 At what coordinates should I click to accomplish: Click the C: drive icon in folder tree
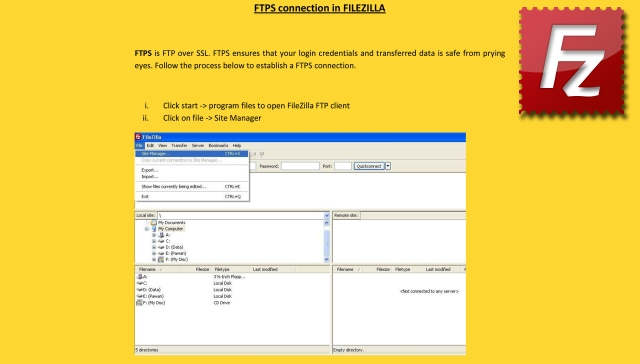(161, 241)
